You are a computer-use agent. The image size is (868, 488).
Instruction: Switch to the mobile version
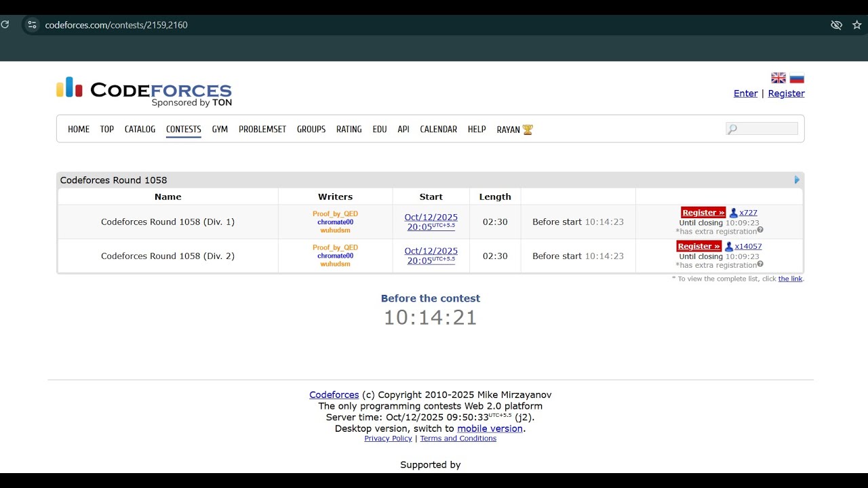(490, 428)
